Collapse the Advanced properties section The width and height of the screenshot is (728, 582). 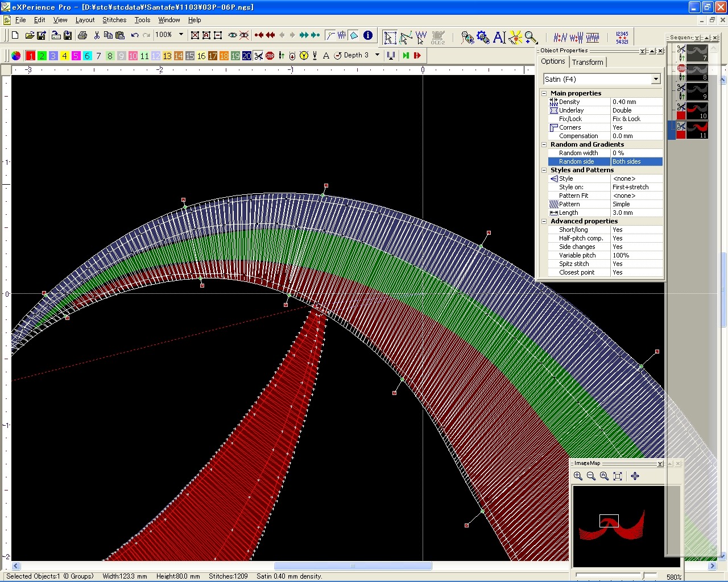[544, 221]
